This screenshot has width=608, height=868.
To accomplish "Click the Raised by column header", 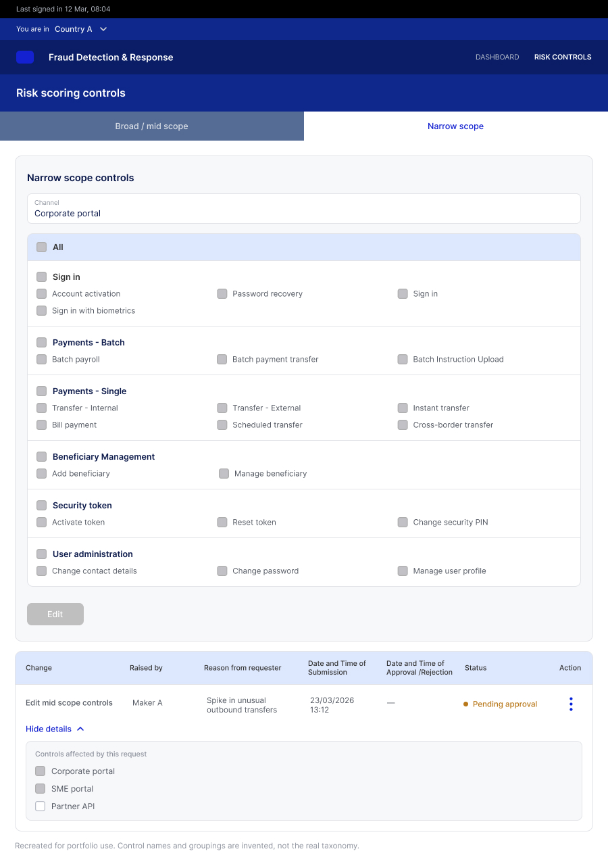I will [x=146, y=668].
